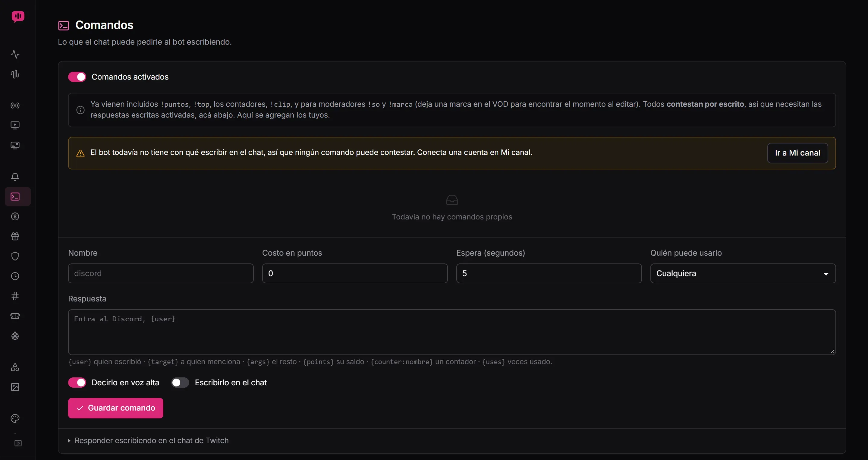Collapse the sidebar with the panel icon
Screen dimensions: 868x460
point(18,443)
